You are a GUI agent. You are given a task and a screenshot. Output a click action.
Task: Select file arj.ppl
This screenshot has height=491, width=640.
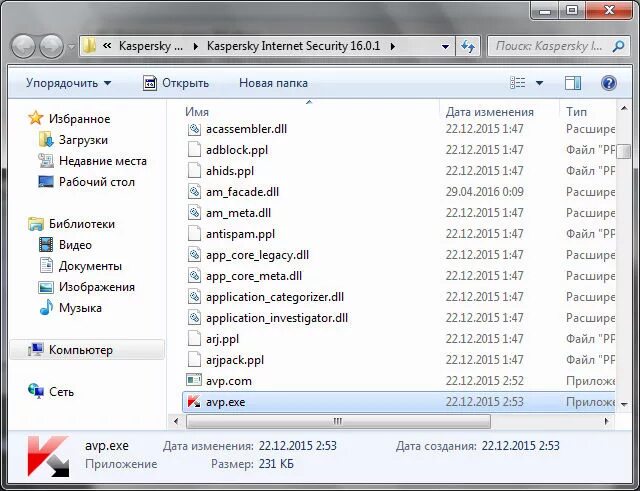tap(222, 339)
